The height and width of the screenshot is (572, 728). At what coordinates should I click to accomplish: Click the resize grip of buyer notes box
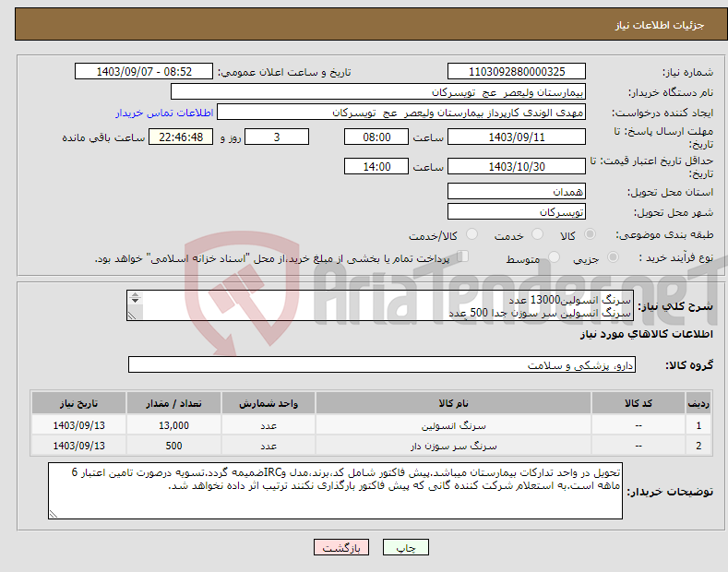(54, 514)
